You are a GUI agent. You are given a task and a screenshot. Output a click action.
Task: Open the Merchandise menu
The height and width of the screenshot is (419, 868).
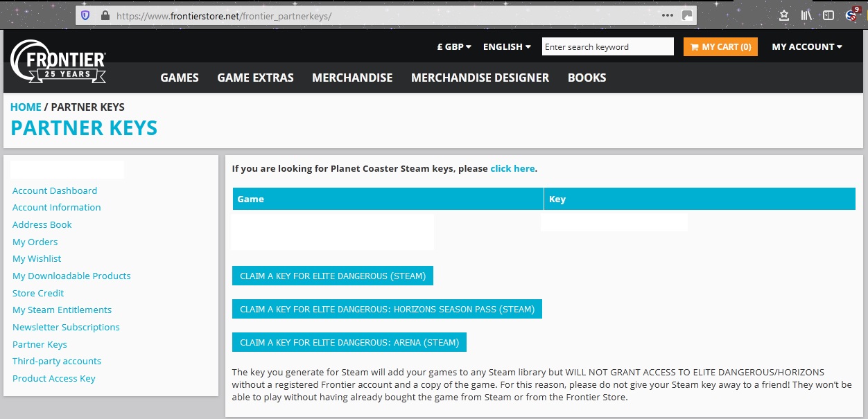352,78
